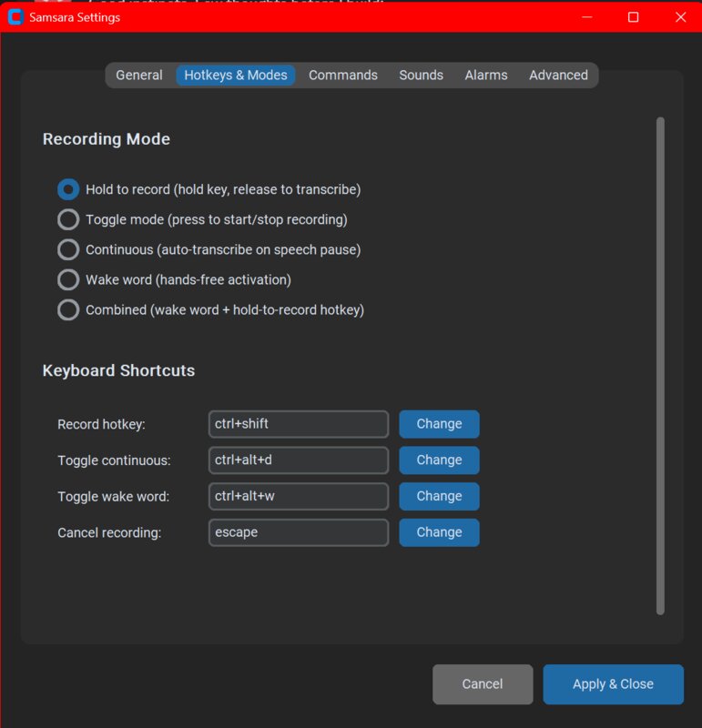Change the Toggle continuous shortcut
The height and width of the screenshot is (728, 702).
[439, 460]
